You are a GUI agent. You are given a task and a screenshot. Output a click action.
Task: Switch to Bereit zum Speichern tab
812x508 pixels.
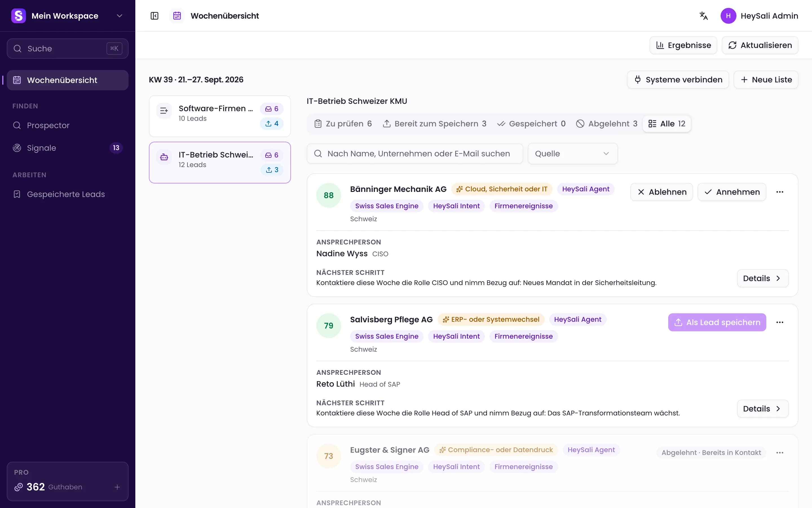[x=434, y=124]
